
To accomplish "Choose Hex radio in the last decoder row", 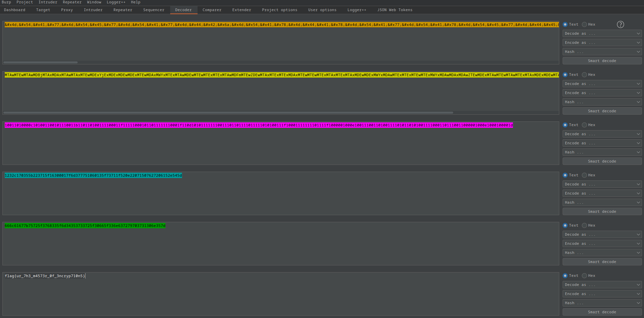I will tap(584, 276).
